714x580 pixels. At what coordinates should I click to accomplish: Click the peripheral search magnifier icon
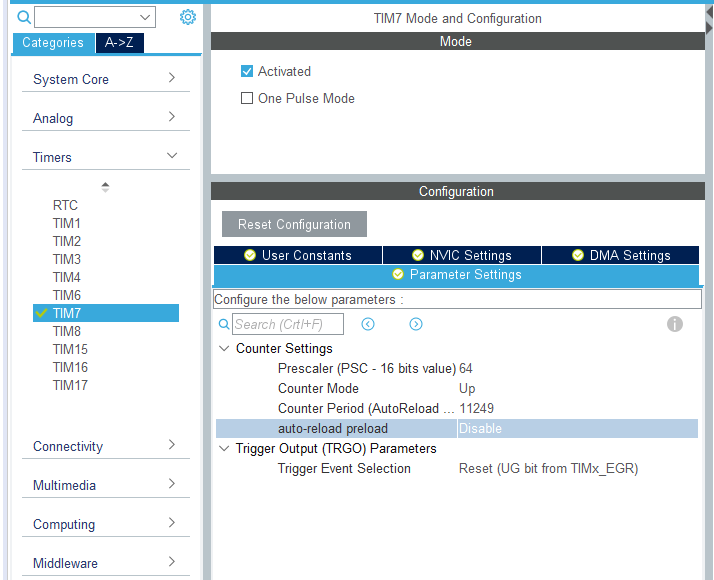pyautogui.click(x=24, y=17)
